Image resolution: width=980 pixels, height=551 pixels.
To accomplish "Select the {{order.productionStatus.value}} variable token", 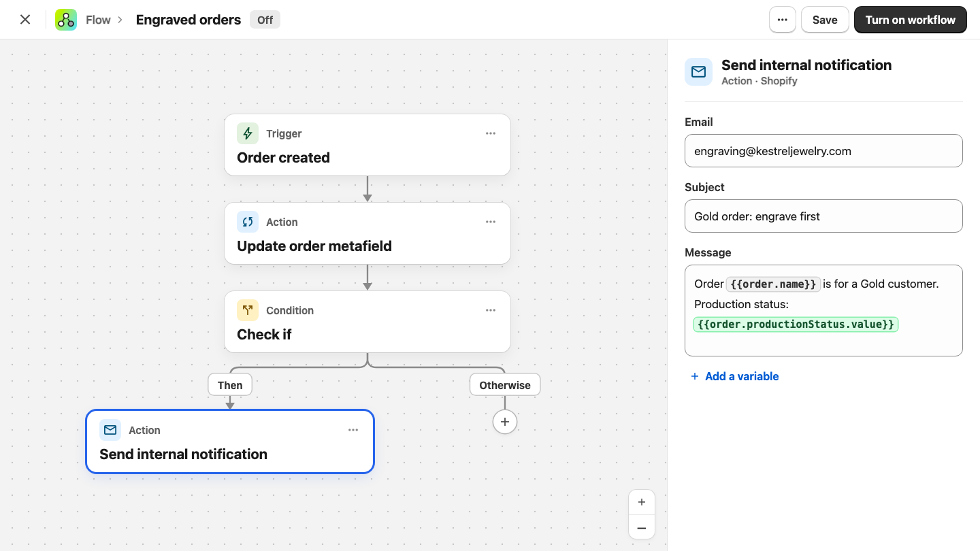I will 796,324.
